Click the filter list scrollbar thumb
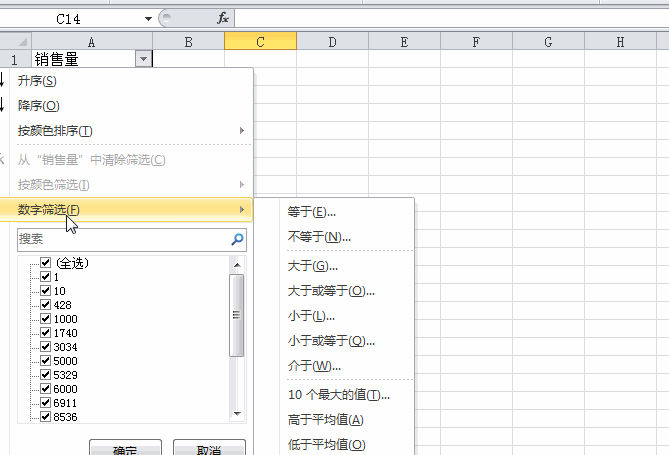669x455 pixels. 236,315
